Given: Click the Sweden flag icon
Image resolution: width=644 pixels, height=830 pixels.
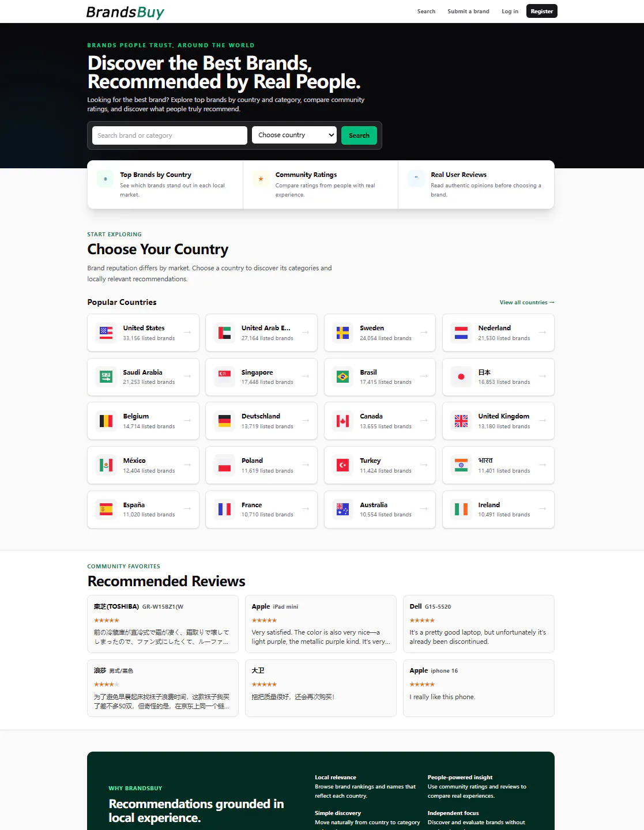Looking at the screenshot, I should click(x=343, y=333).
